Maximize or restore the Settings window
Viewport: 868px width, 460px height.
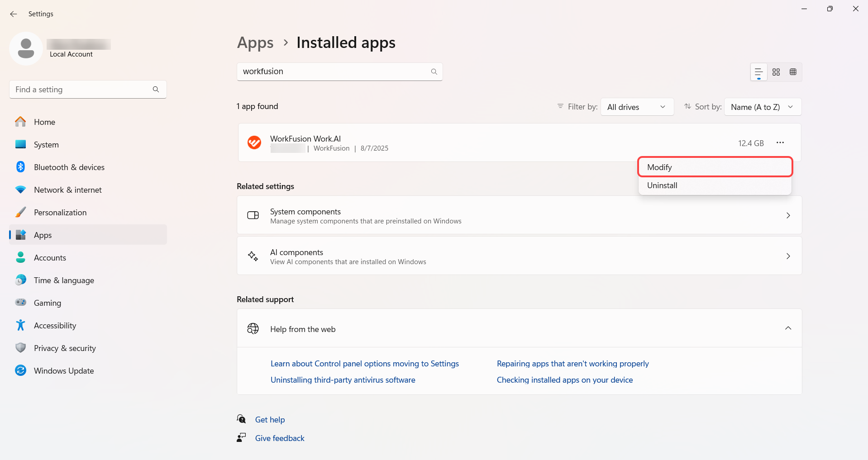(830, 9)
